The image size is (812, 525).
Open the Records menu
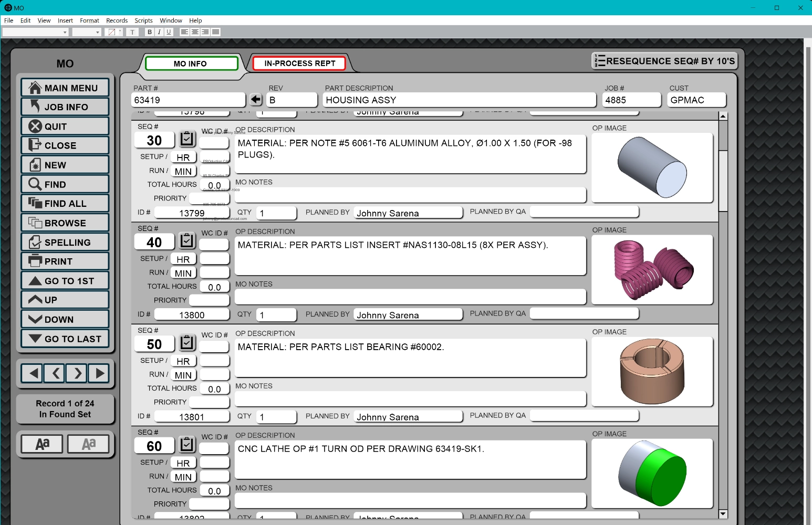117,20
